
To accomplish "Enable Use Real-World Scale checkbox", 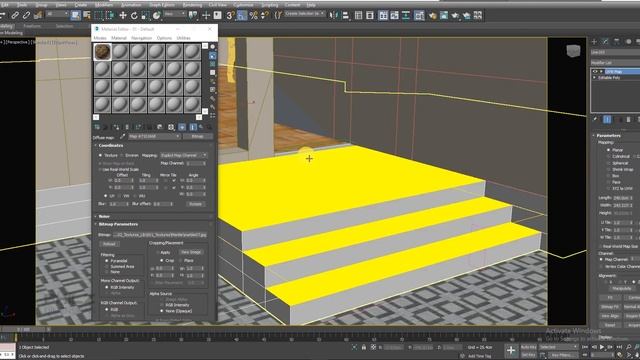I will click(100, 169).
